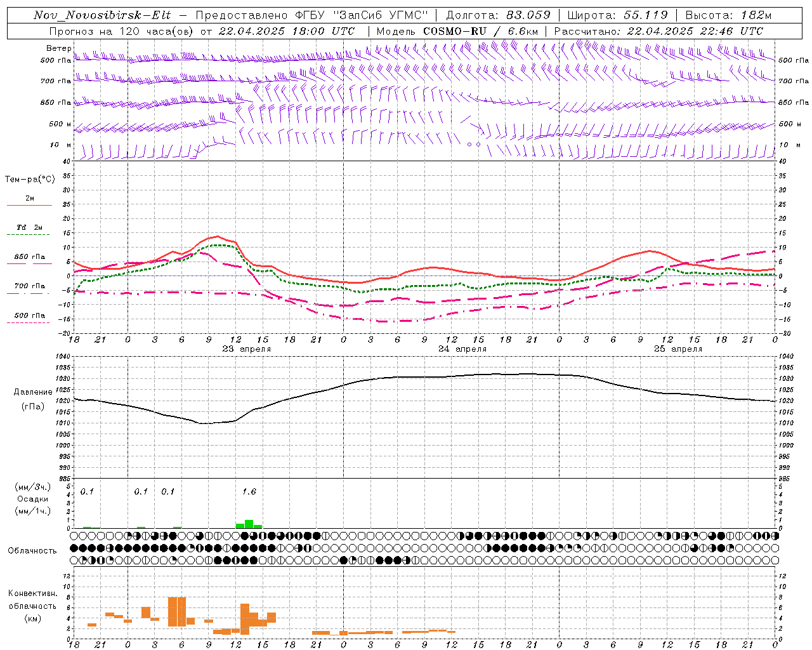Click the provider text ФГБУ "ЗапСиб УГМС"
The width and height of the screenshot is (812, 650).
(x=362, y=15)
